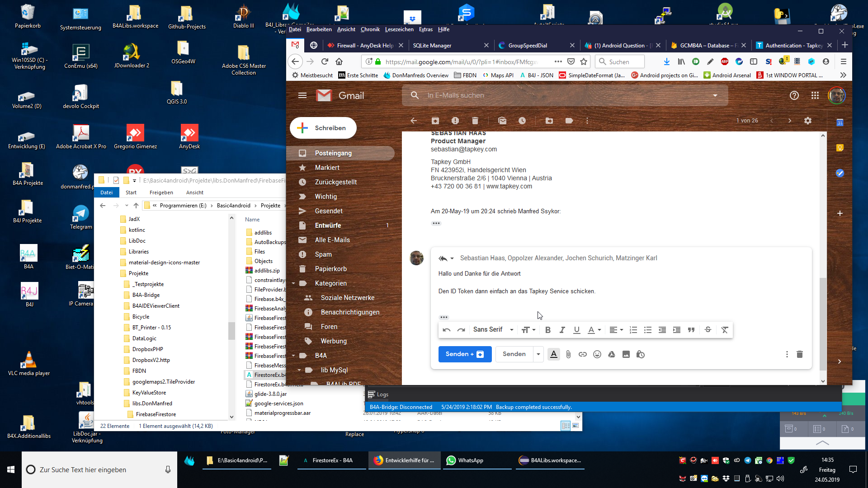Screen dimensions: 868x488
Task: Open the text color picker
Action: click(594, 330)
